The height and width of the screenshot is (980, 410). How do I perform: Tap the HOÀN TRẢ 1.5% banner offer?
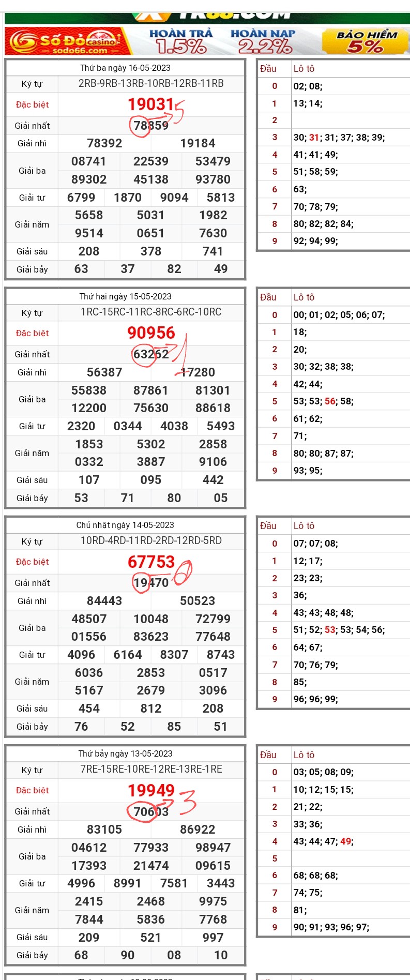coord(181,41)
